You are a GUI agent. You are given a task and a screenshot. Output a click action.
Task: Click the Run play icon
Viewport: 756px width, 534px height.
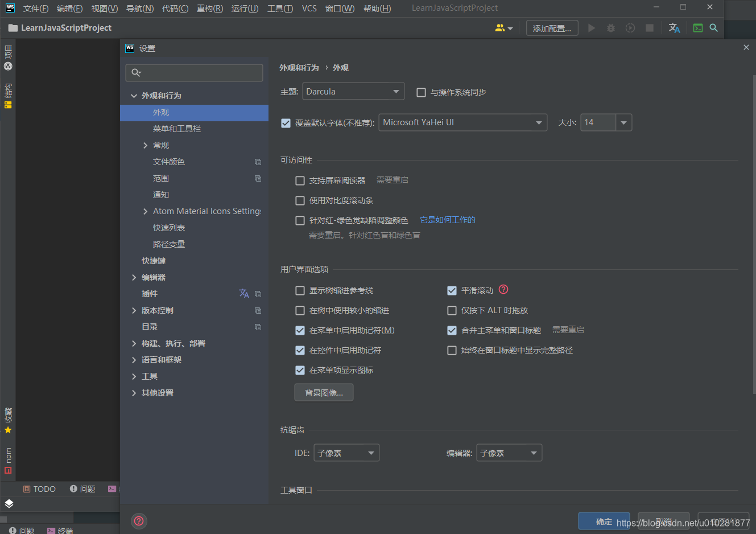click(592, 28)
